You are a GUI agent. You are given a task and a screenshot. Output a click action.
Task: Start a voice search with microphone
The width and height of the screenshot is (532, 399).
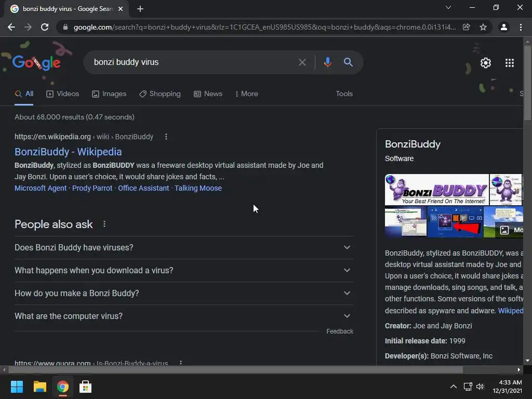tap(327, 62)
